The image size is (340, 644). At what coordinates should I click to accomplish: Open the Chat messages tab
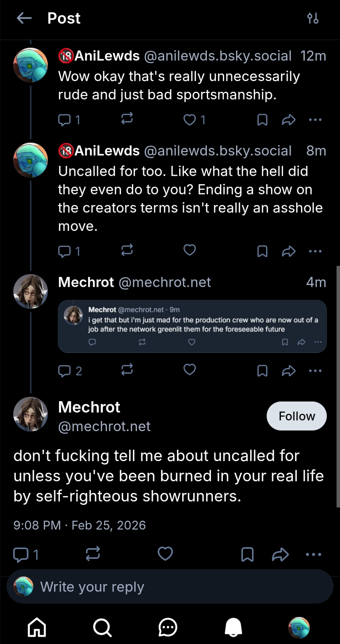168,627
